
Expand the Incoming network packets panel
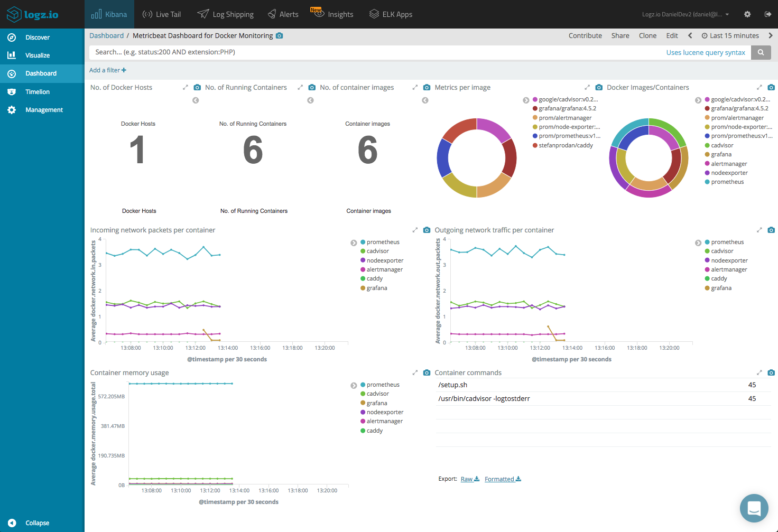[415, 230]
